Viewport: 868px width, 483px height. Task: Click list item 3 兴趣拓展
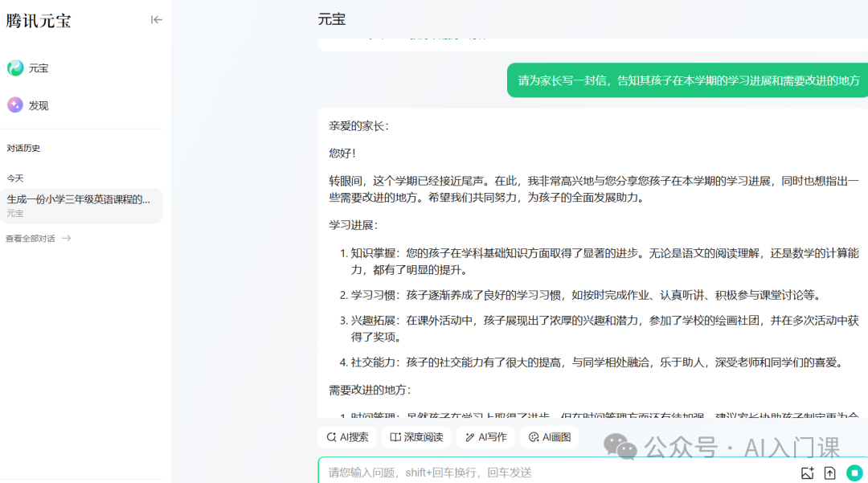coord(599,329)
